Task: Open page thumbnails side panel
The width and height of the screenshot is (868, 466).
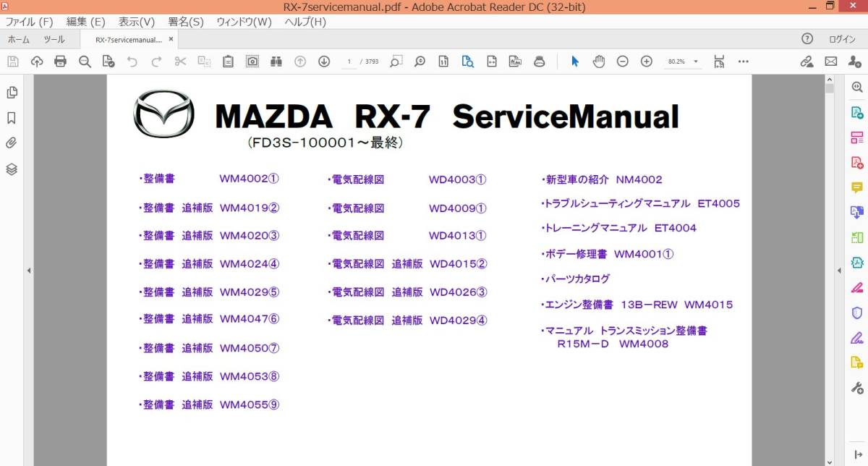Action: (12, 93)
